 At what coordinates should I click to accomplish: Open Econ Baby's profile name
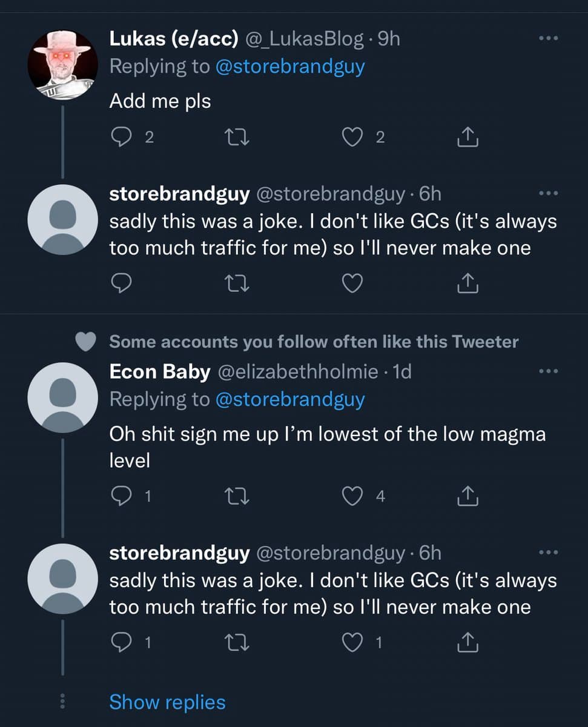click(159, 371)
